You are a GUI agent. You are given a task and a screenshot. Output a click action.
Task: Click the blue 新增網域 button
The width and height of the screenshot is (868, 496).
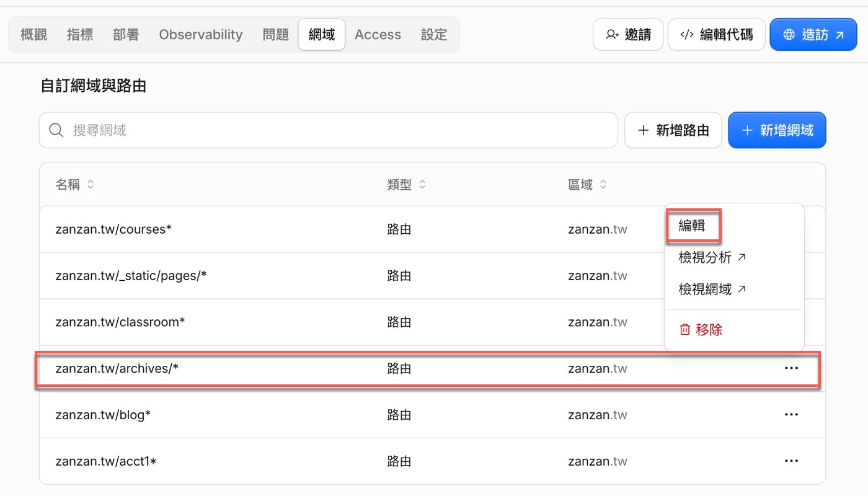pyautogui.click(x=777, y=130)
